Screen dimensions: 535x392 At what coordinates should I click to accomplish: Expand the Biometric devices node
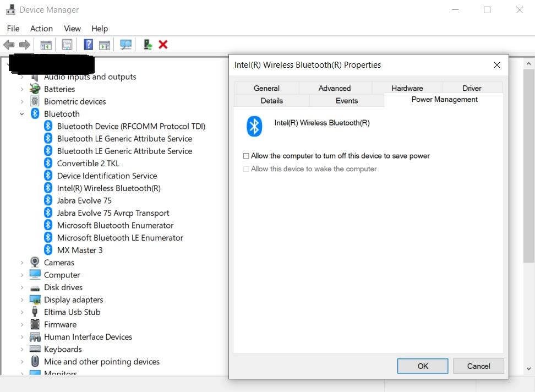tap(22, 102)
